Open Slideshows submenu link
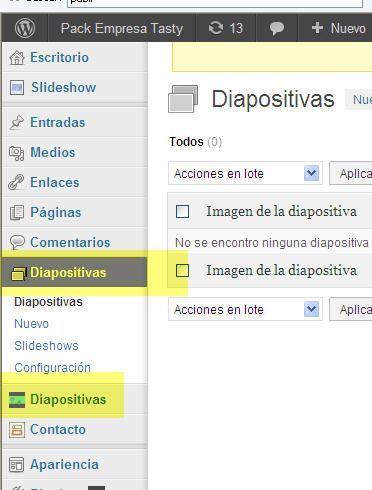 coord(46,346)
